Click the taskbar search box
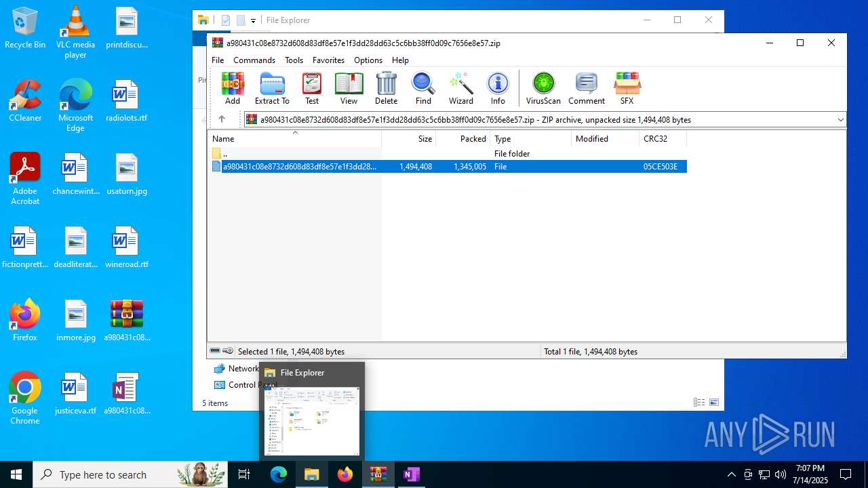Viewport: 868px width, 488px height. click(x=130, y=474)
